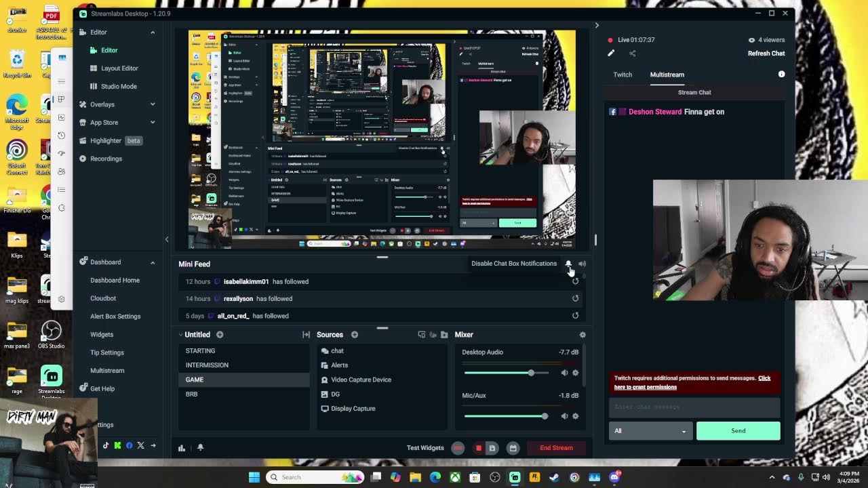Click the X (Twitter) icon in the sidebar
The width and height of the screenshot is (868, 488).
pos(140,445)
